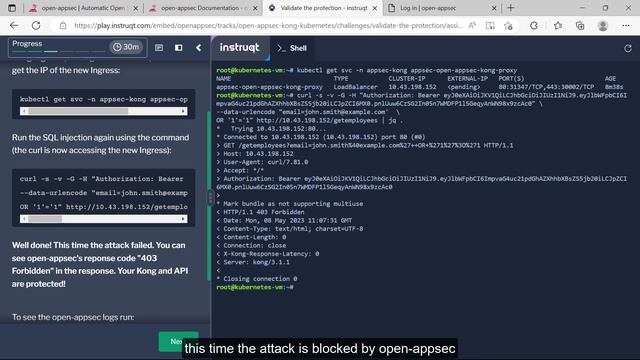Click 'Closing connection 0' terminal line
This screenshot has height=360, width=640.
tap(260, 279)
